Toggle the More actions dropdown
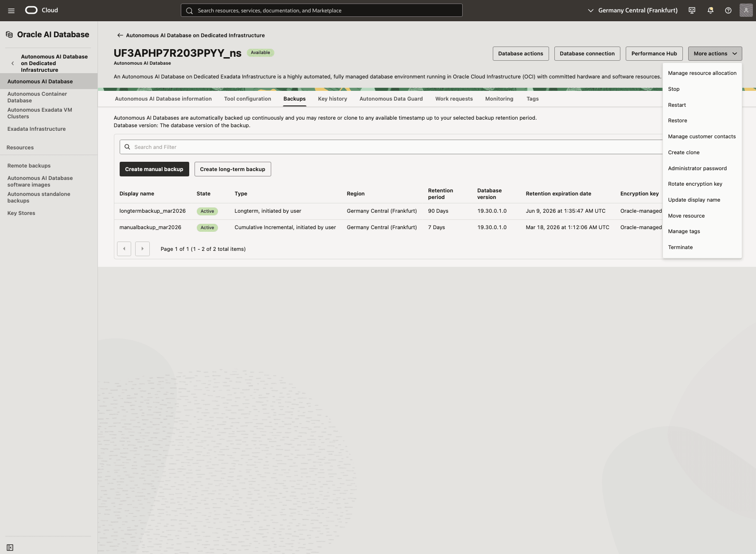 point(715,54)
